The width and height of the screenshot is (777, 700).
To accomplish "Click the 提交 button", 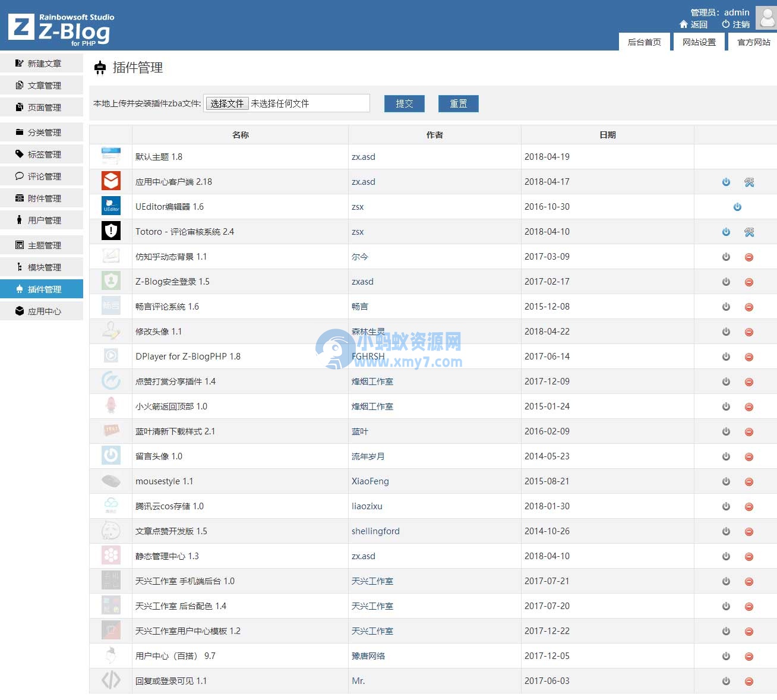I will point(404,103).
